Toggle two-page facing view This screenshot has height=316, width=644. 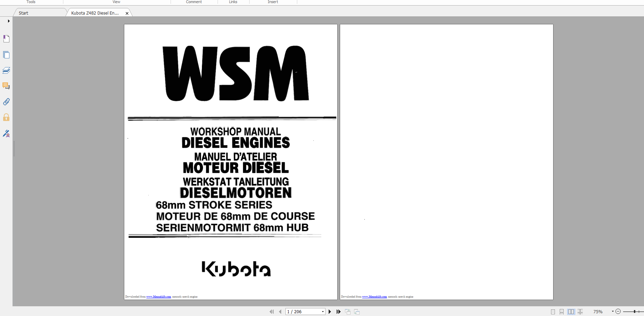(571, 312)
